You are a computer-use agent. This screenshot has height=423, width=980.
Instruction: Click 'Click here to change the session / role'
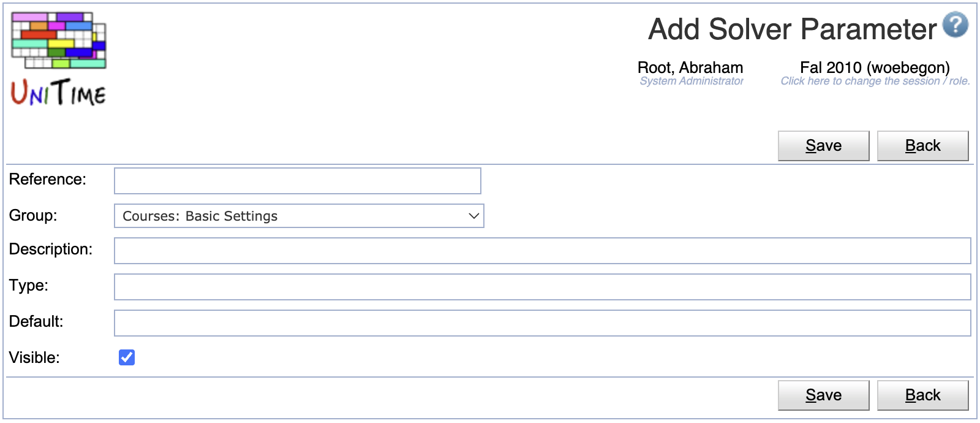click(x=875, y=81)
